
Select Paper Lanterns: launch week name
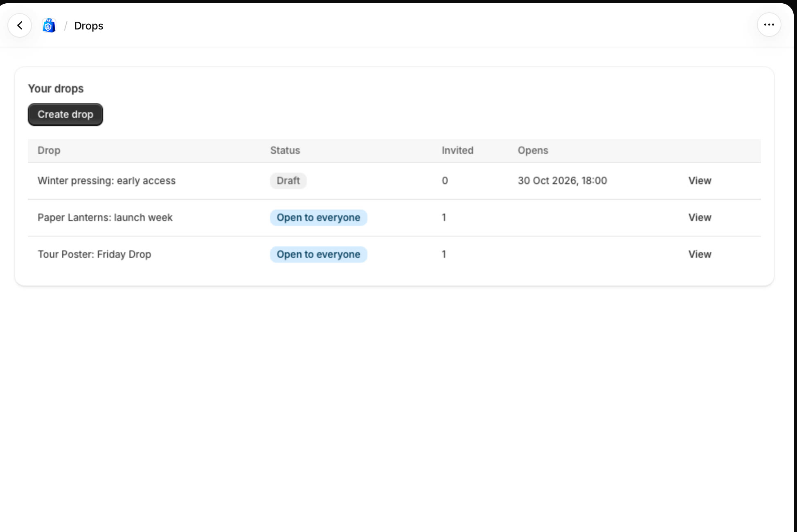105,218
